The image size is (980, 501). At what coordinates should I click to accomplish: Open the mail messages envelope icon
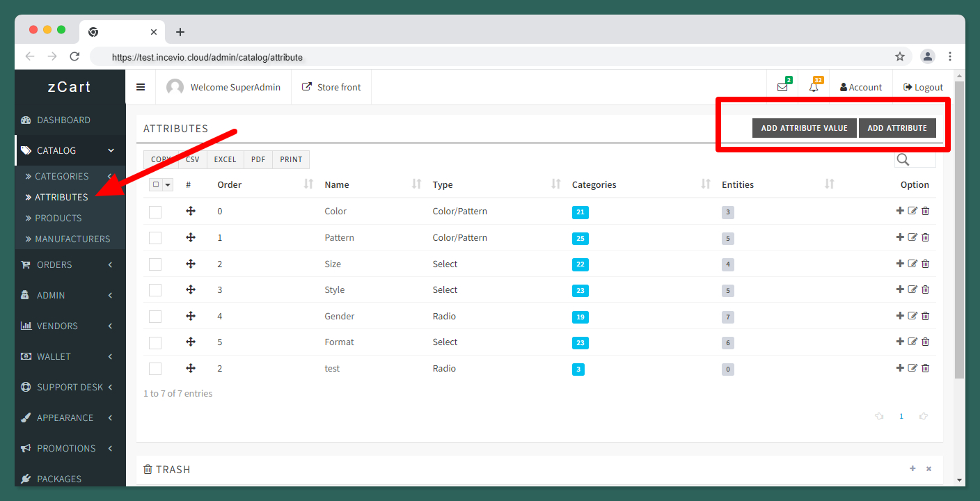[782, 87]
